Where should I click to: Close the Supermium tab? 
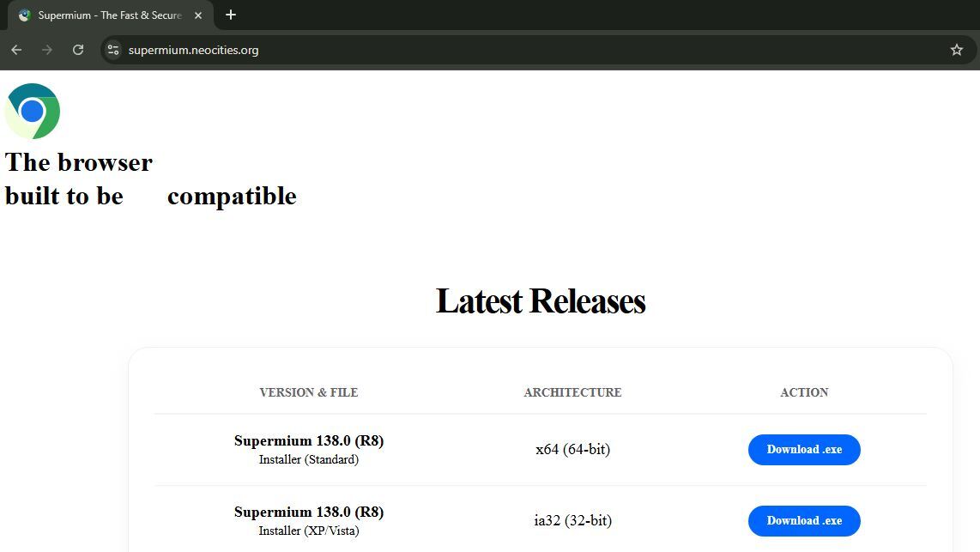[198, 15]
